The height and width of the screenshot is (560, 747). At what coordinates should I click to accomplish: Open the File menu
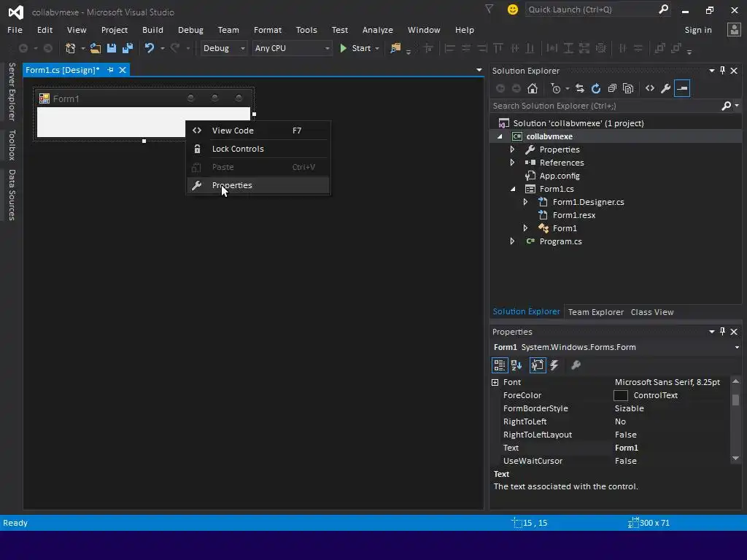[15, 29]
